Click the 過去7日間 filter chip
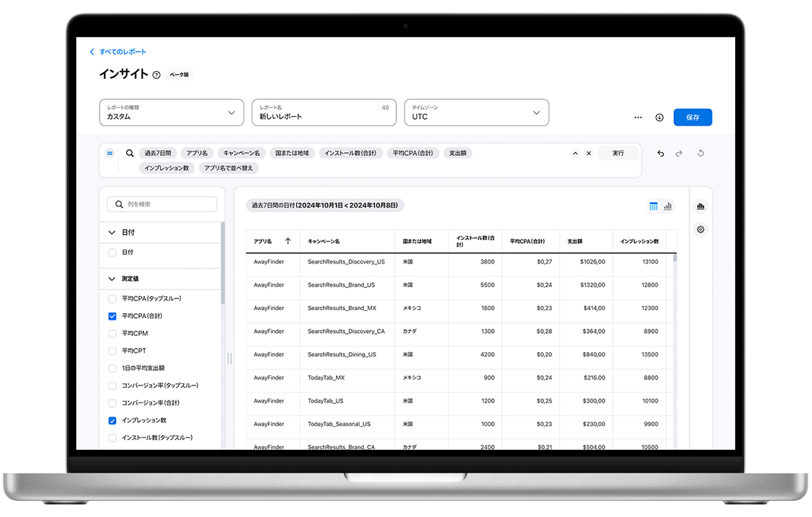The height and width of the screenshot is (517, 812). tap(158, 153)
